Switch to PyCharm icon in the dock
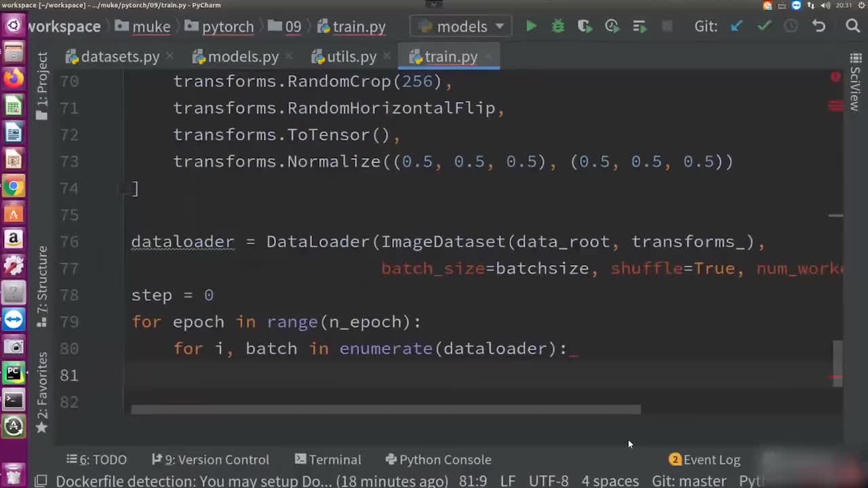The image size is (868, 488). pos(14,373)
